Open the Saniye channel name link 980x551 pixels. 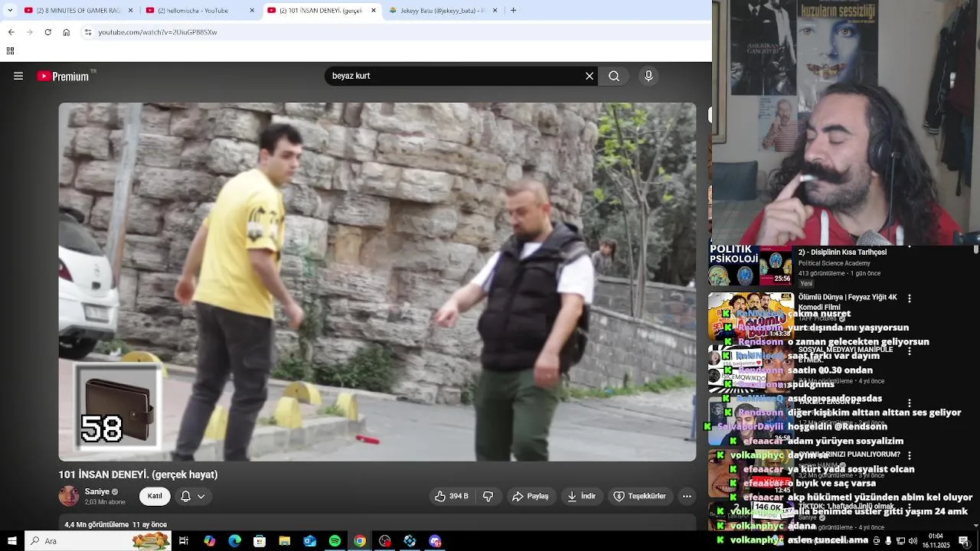(97, 491)
